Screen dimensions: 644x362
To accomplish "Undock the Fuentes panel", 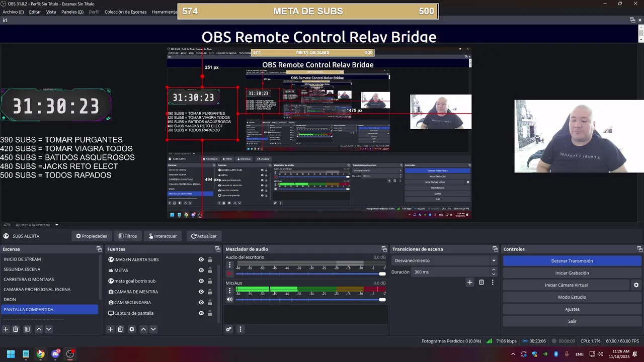I will [217, 249].
